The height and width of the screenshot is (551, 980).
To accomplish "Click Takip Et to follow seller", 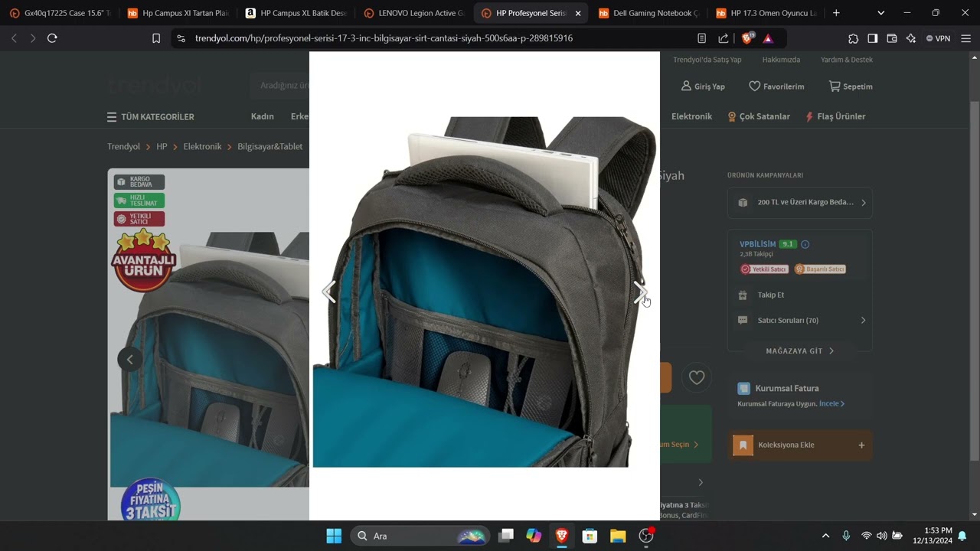I will pos(771,295).
